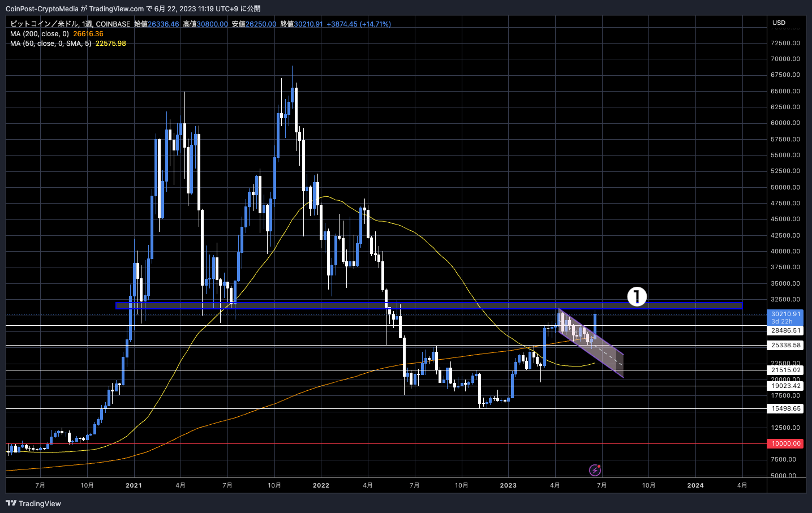Click the MA 50 value 22575.98
This screenshot has height=513, width=812.
pos(111,44)
